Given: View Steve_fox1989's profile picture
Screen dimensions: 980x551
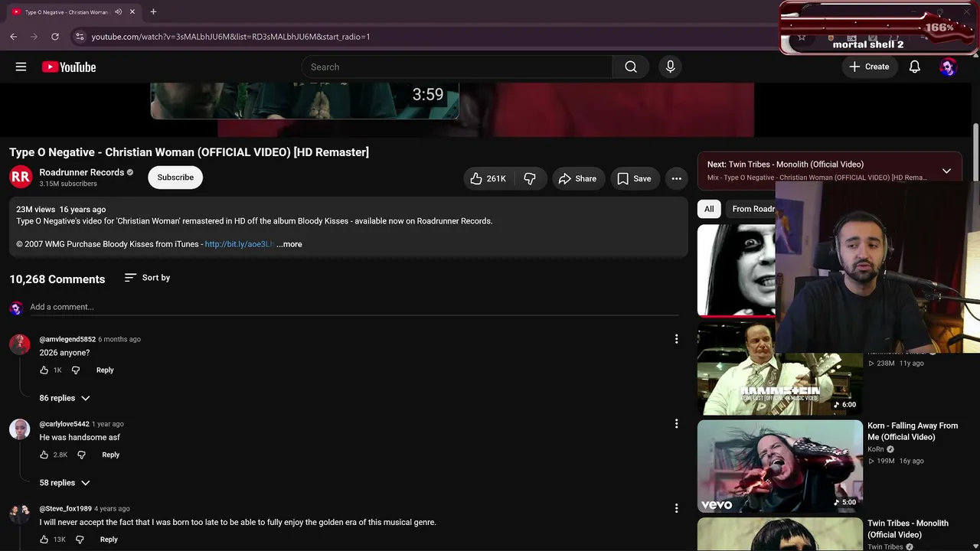Looking at the screenshot, I should [x=19, y=514].
